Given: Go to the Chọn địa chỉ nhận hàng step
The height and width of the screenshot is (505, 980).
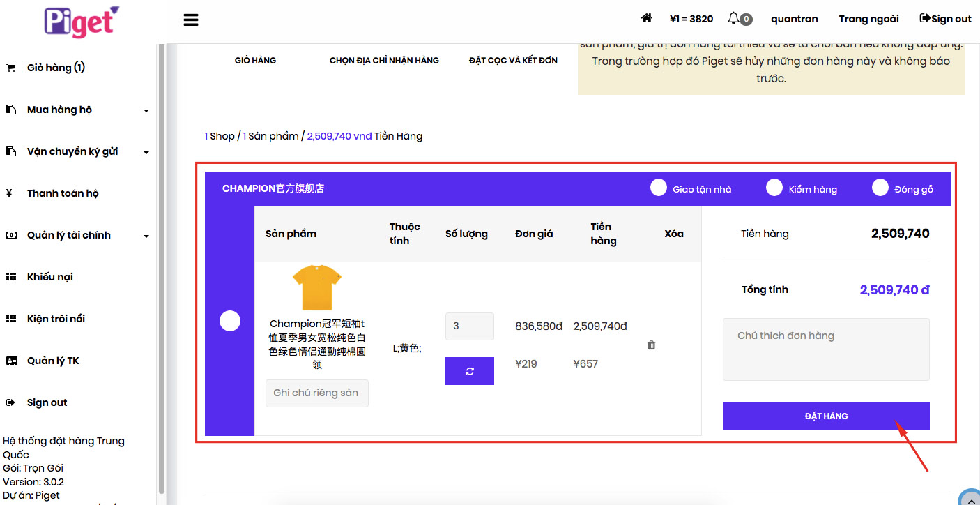Looking at the screenshot, I should coord(384,61).
